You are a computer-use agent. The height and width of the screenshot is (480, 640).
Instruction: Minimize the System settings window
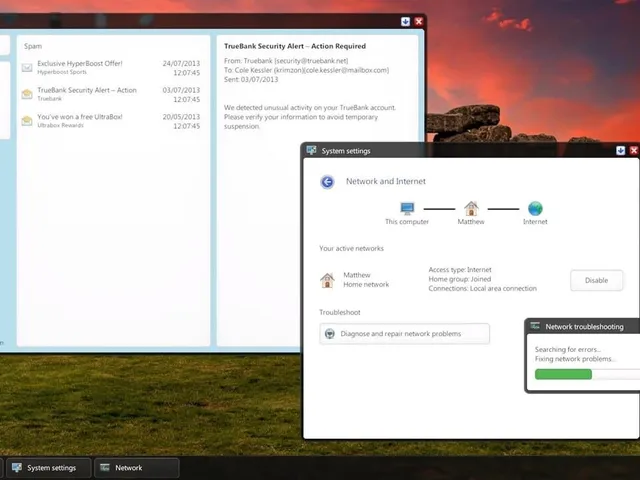pyautogui.click(x=620, y=151)
